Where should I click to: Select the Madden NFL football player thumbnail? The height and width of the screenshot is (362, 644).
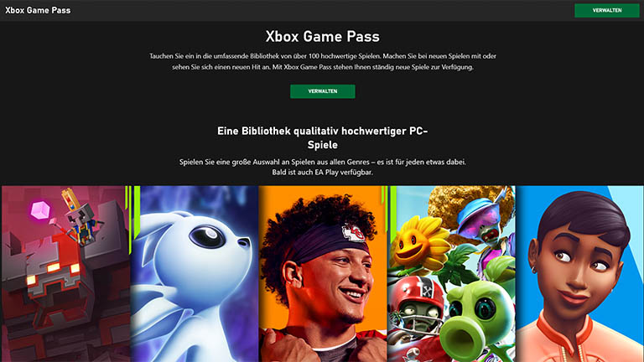(x=323, y=274)
